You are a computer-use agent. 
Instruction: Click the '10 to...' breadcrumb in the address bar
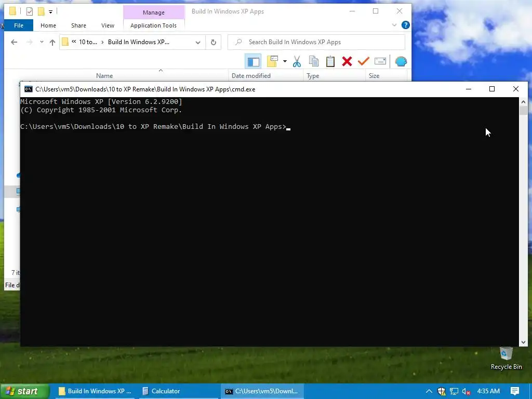point(88,42)
